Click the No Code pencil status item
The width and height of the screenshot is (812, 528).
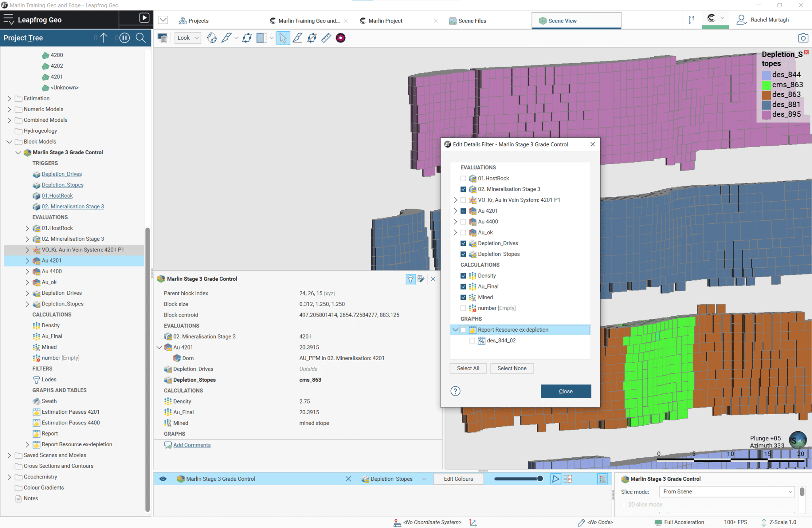pyautogui.click(x=595, y=522)
